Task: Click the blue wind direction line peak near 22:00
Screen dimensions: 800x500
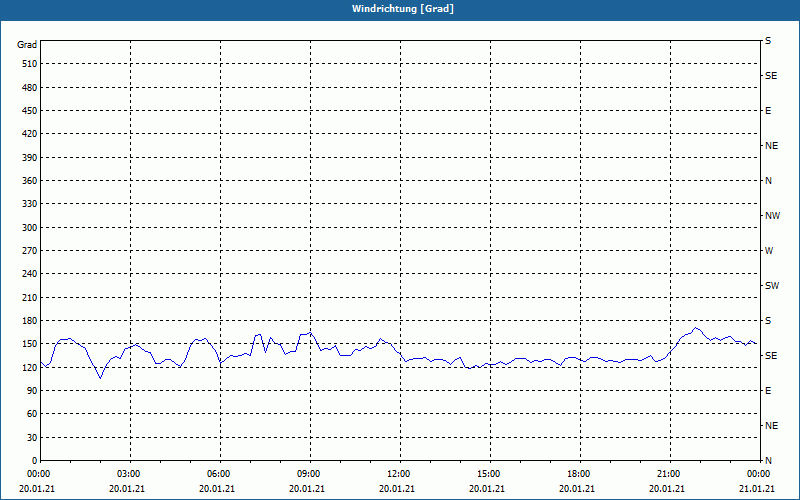Action: (x=696, y=328)
